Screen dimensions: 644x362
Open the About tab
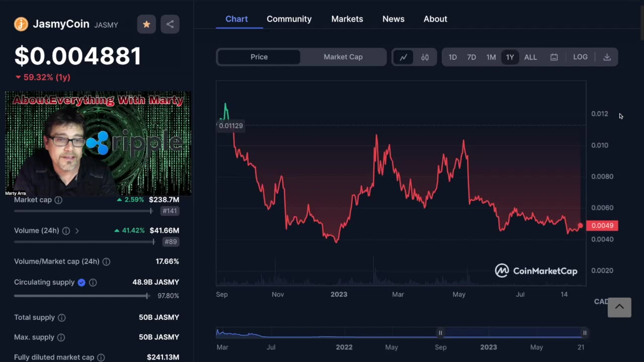tap(435, 19)
